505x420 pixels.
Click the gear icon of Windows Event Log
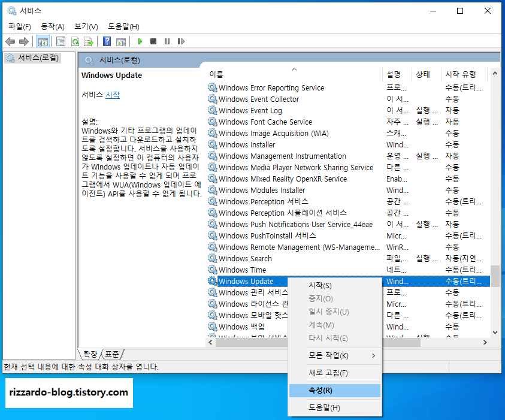tap(212, 110)
